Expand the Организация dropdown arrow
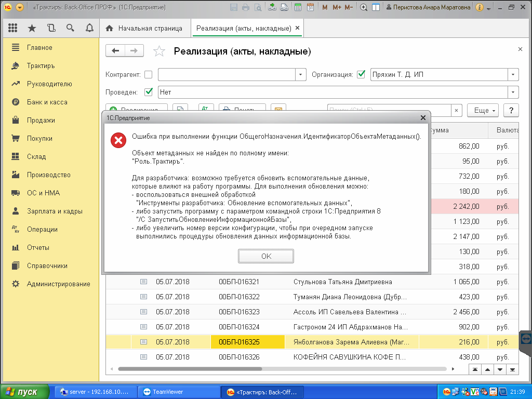532x399 pixels. tap(513, 74)
